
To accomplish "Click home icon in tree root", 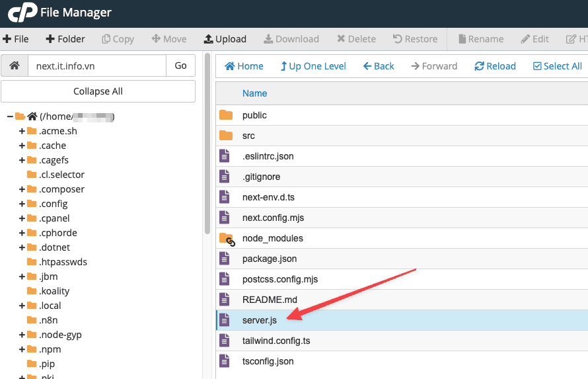I will 32,116.
